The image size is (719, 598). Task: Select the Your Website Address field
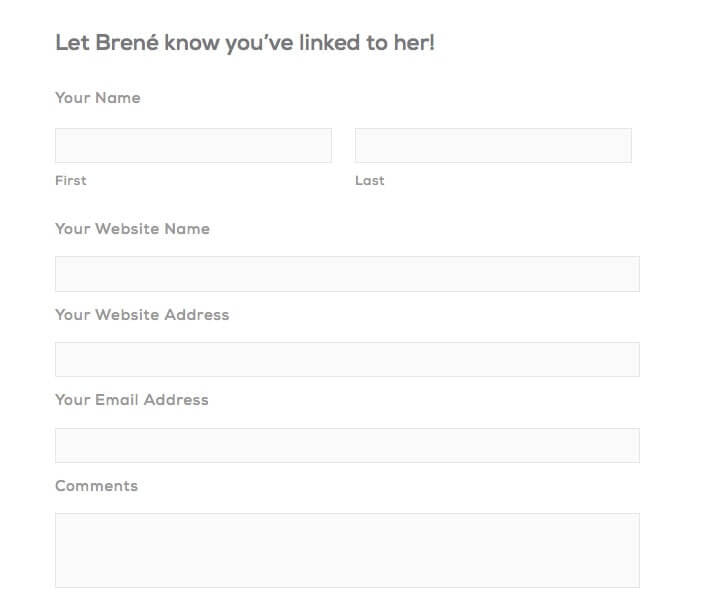(x=347, y=359)
